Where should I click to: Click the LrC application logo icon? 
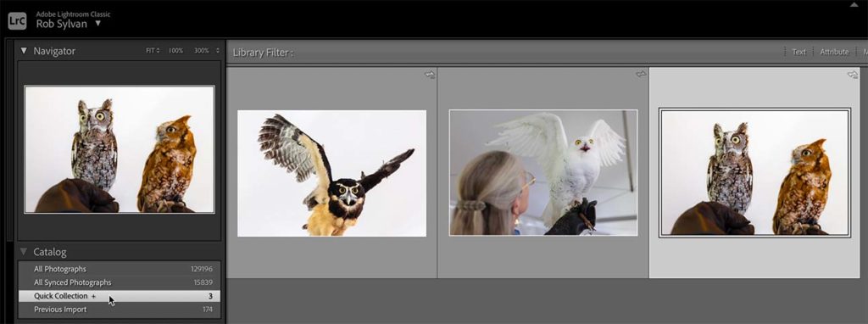[17, 20]
